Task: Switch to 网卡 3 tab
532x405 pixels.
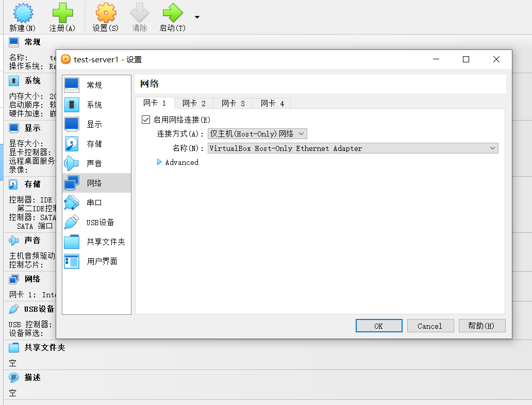Action: click(233, 104)
